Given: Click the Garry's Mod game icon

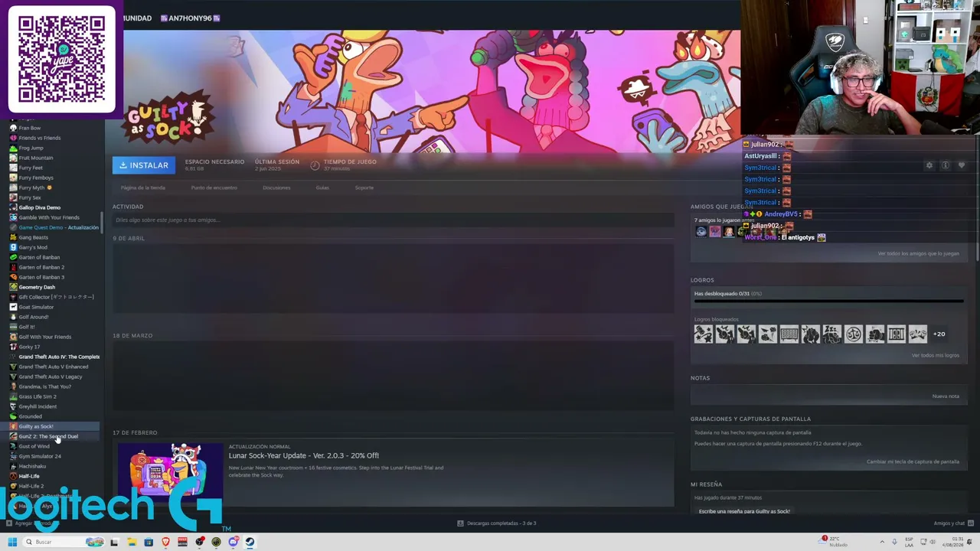Looking at the screenshot, I should tap(13, 247).
